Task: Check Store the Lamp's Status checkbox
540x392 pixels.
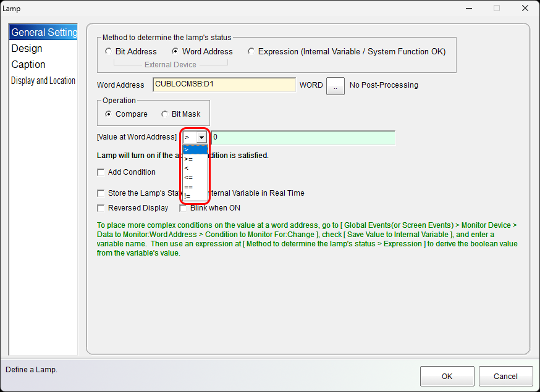Action: coord(101,193)
